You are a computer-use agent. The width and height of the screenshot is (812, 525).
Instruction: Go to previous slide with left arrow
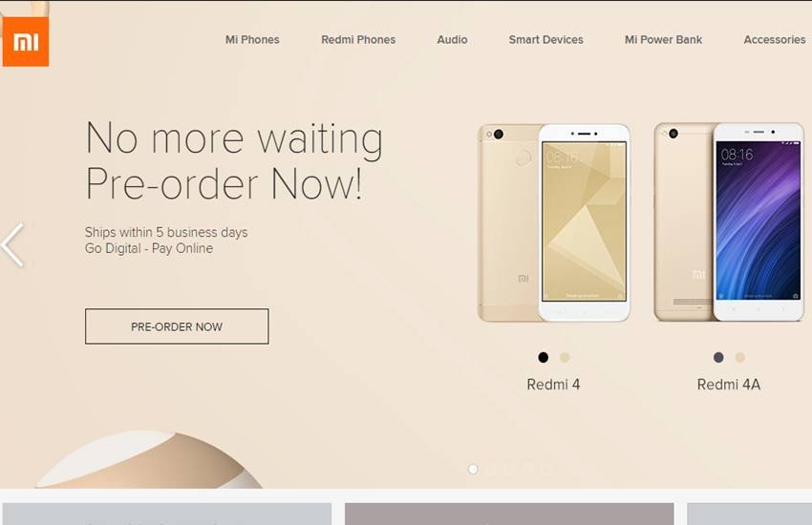tap(12, 245)
